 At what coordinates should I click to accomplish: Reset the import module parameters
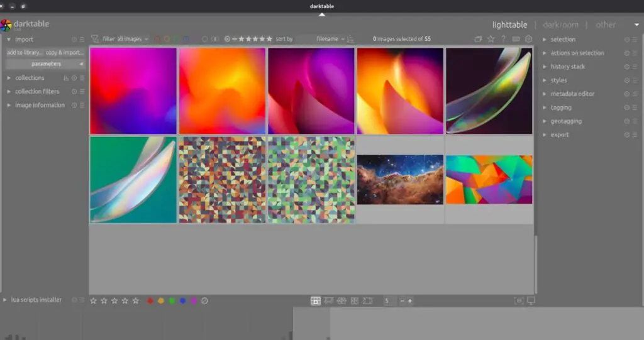tap(74, 40)
